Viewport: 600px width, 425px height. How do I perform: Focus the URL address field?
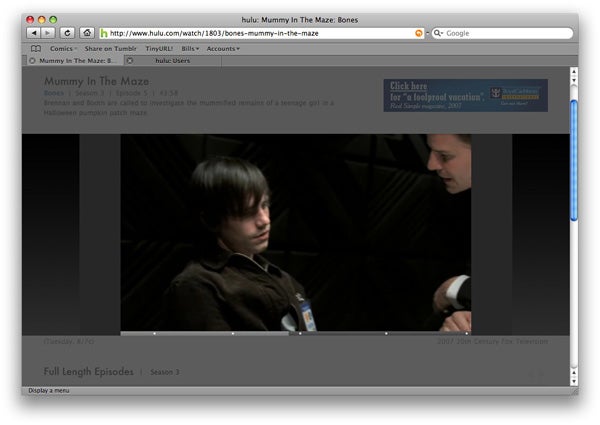click(x=261, y=33)
